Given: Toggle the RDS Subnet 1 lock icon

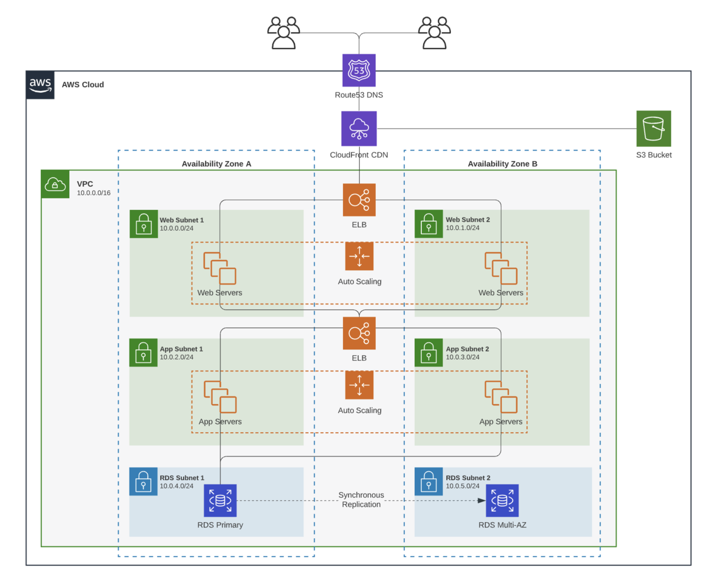Looking at the screenshot, I should pos(143,482).
